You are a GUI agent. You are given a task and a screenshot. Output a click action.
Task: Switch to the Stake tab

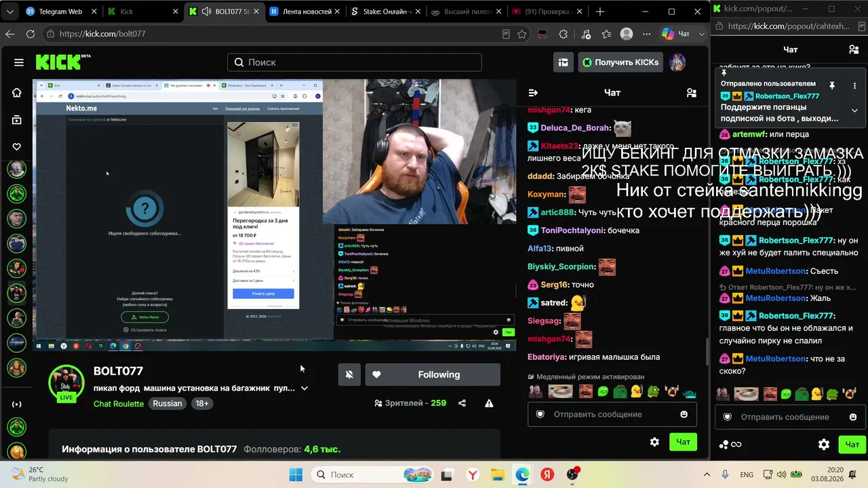coord(387,12)
